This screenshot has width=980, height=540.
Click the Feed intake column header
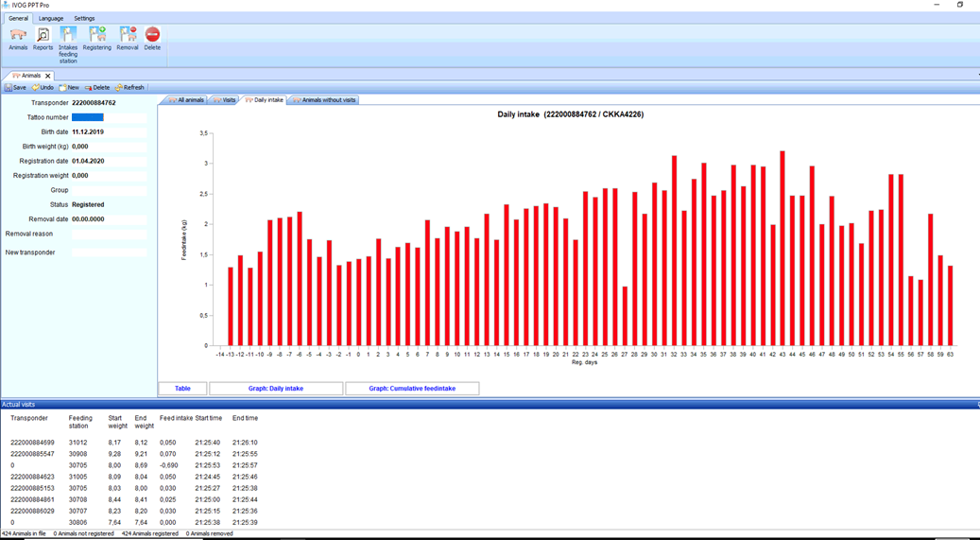point(177,418)
